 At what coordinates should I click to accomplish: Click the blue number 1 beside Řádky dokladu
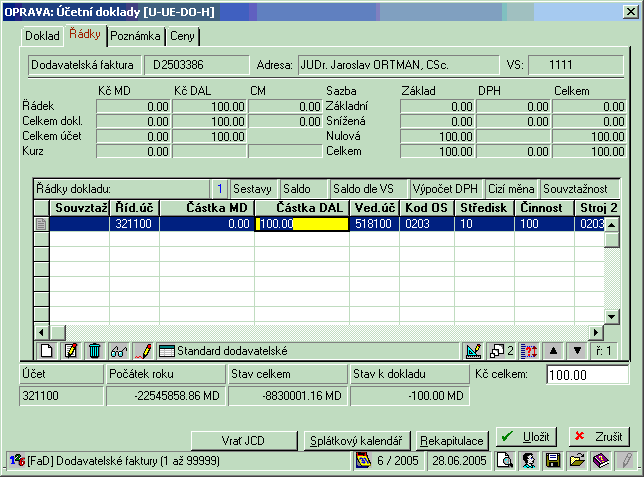coord(220,189)
